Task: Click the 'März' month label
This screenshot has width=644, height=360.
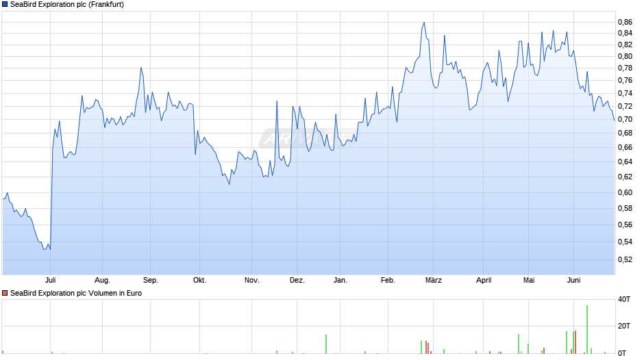Action: click(x=433, y=281)
